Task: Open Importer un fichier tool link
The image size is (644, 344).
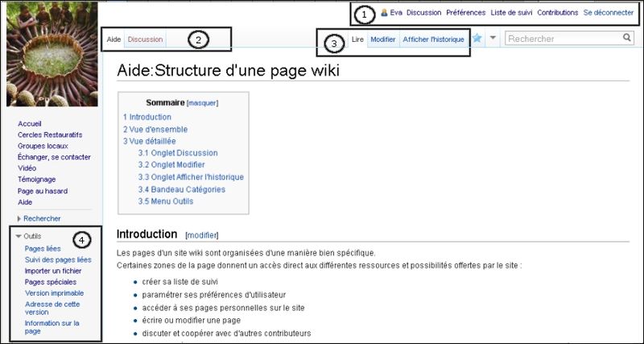Action: coord(55,271)
